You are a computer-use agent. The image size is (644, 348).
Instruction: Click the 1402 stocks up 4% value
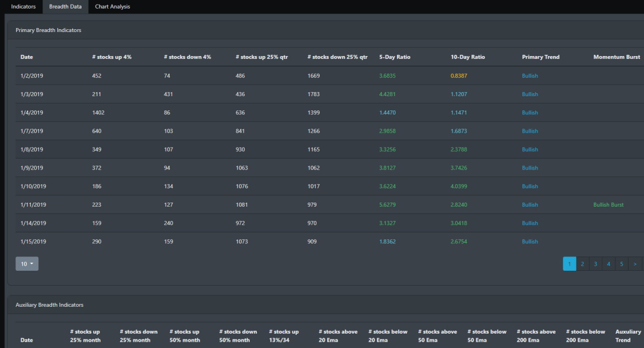pos(98,113)
